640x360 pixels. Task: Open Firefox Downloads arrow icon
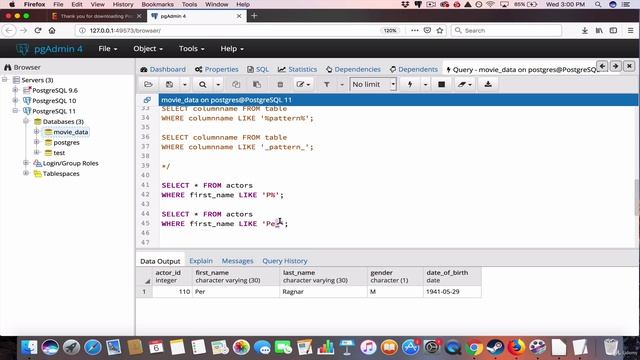pyautogui.click(x=584, y=30)
